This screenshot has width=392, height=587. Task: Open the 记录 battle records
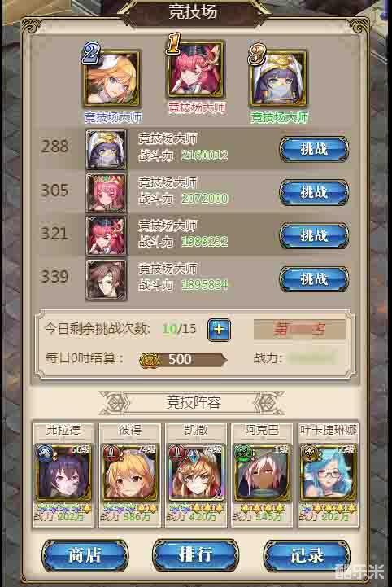[x=307, y=555]
